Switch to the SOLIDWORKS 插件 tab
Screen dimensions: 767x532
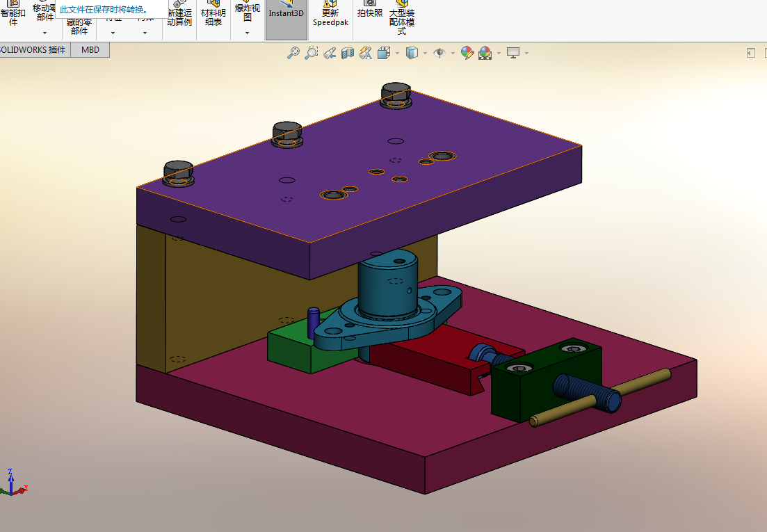(x=33, y=50)
